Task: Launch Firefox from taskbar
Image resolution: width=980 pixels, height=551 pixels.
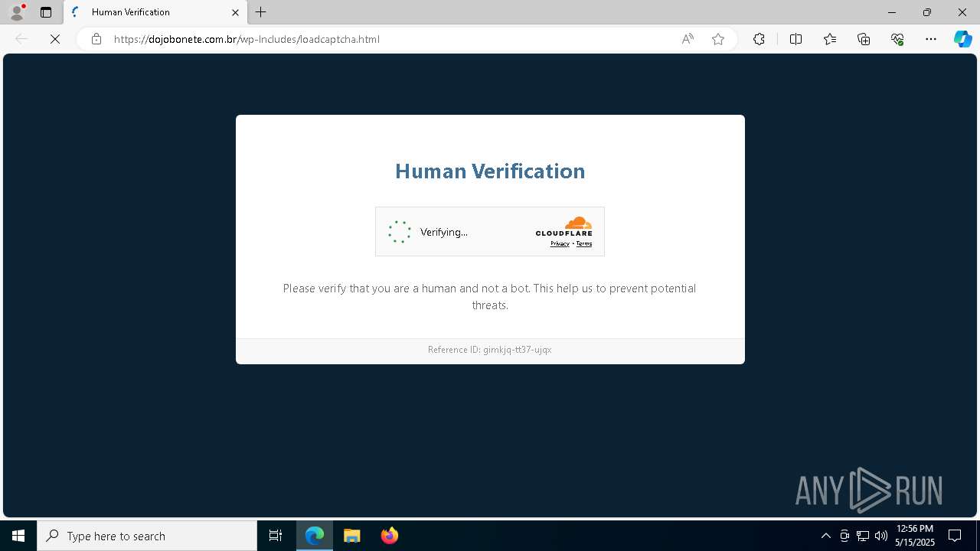Action: pyautogui.click(x=390, y=536)
